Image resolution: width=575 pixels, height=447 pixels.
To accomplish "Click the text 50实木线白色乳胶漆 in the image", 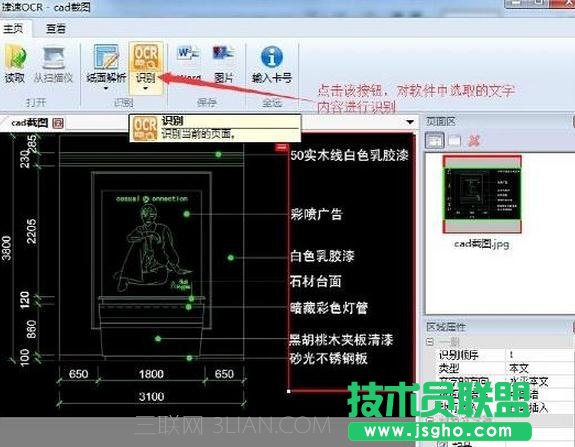I will pyautogui.click(x=349, y=155).
